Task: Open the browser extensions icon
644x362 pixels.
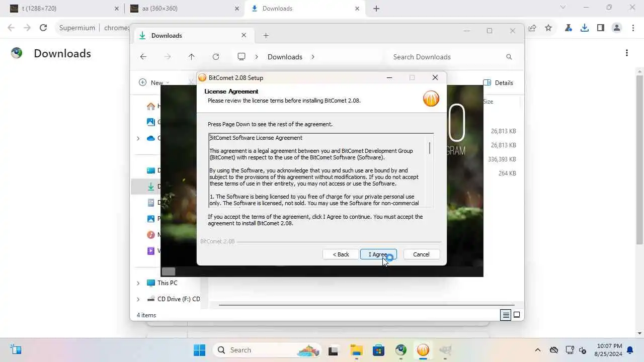Action: pyautogui.click(x=569, y=28)
